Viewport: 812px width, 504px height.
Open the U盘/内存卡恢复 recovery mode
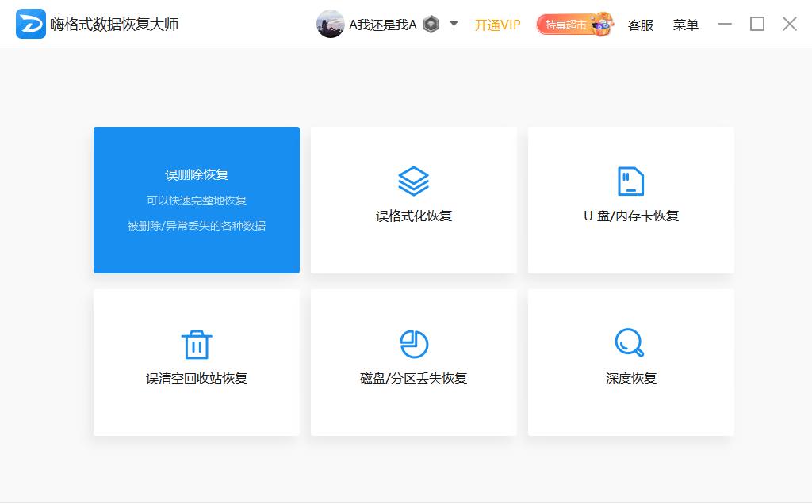[630, 200]
